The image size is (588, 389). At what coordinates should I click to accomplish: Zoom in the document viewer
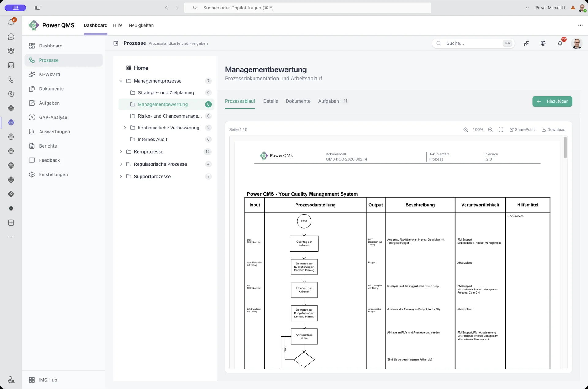pos(490,129)
